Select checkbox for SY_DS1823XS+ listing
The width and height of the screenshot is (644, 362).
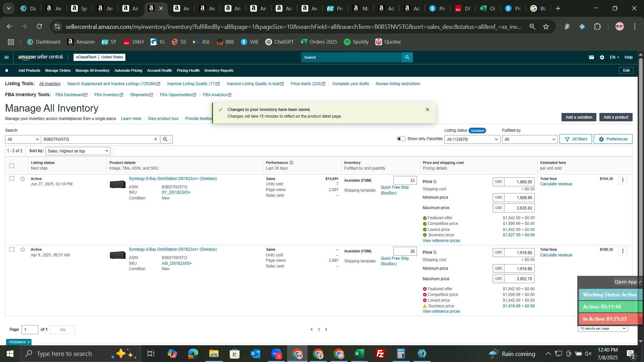(12, 179)
